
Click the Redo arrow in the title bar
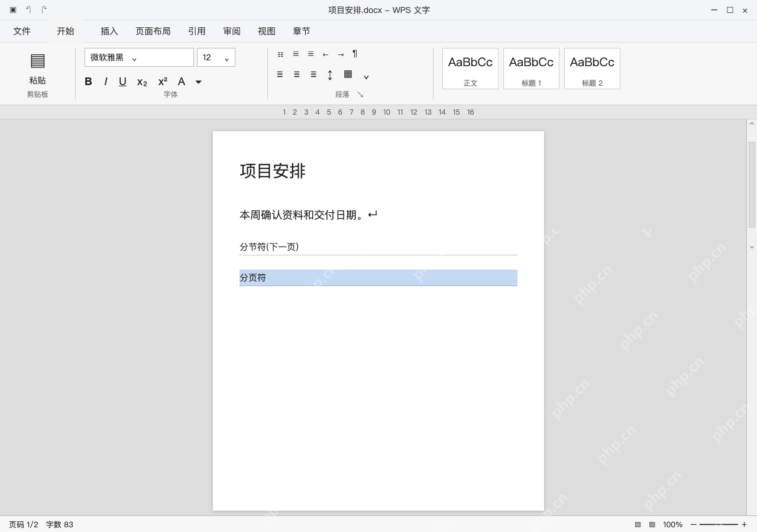pyautogui.click(x=44, y=10)
